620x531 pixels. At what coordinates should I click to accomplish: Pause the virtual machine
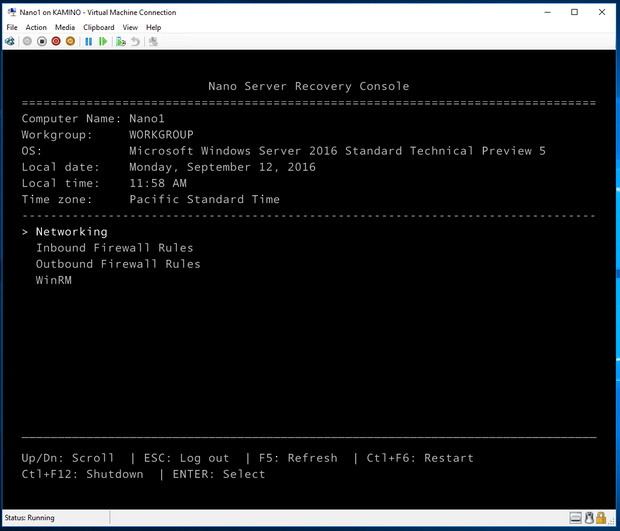pyautogui.click(x=89, y=42)
